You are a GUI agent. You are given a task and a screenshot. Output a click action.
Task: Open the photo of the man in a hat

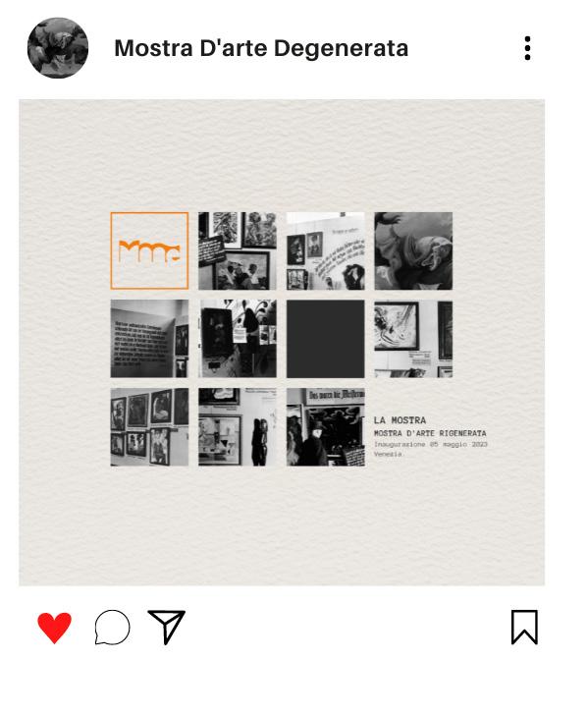326,427
